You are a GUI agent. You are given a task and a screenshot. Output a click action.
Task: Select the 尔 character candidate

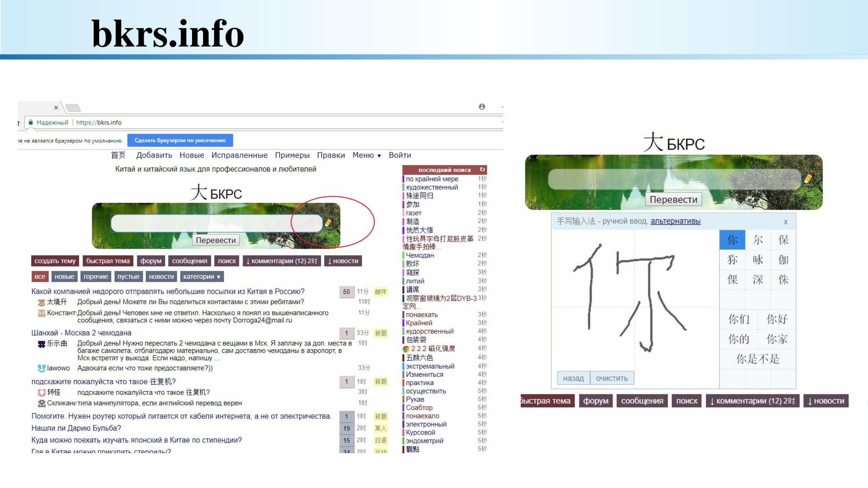coord(757,240)
